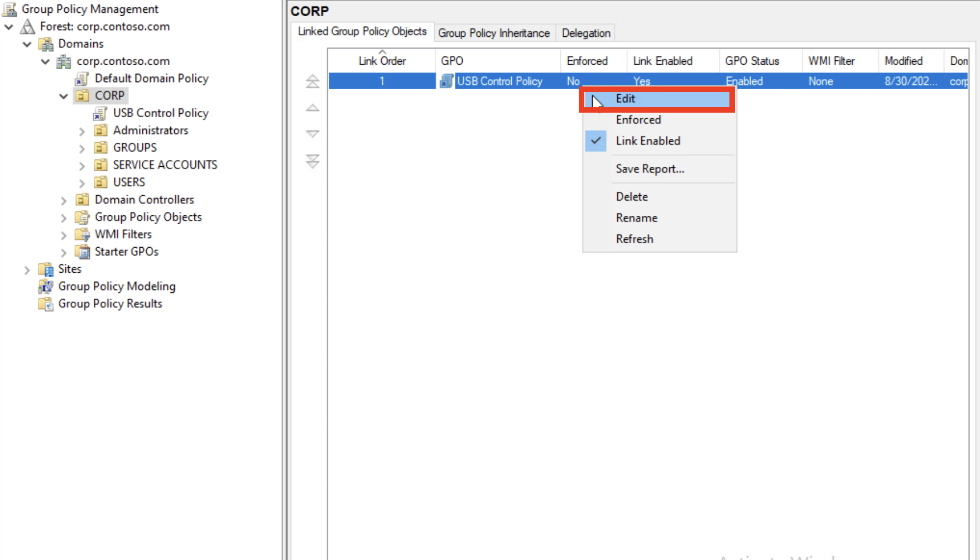The image size is (980, 560).
Task: Switch to Group Policy Inheritance tab
Action: pos(494,33)
